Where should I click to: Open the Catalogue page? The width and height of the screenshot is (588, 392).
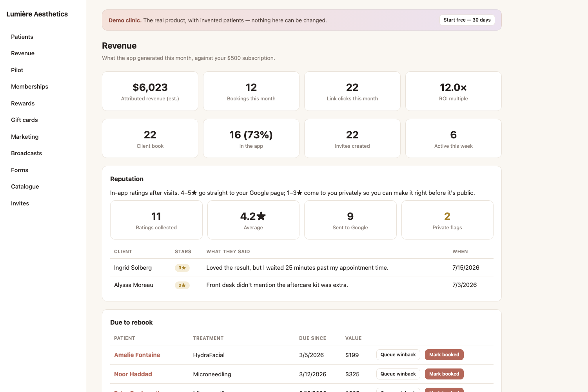(x=25, y=187)
